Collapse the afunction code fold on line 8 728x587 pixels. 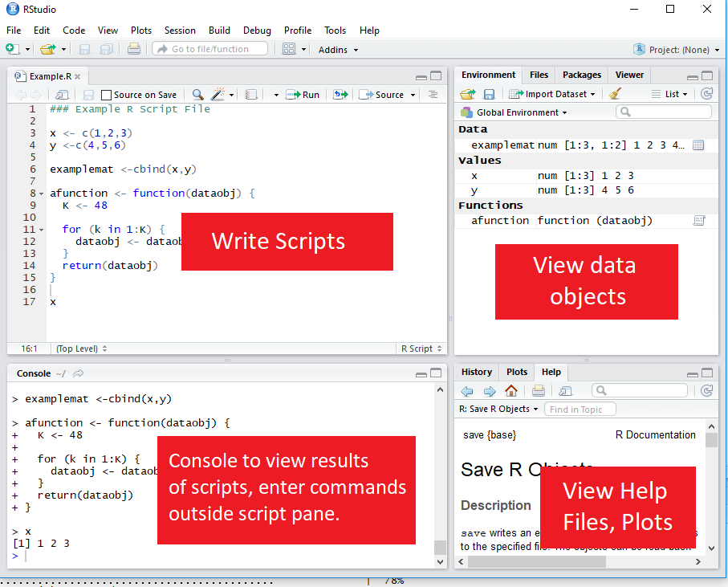[41, 194]
